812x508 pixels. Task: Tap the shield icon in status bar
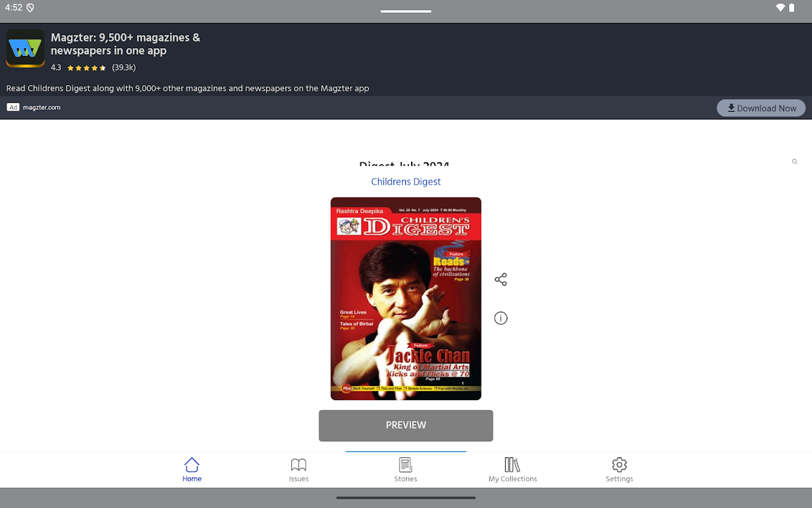tap(30, 8)
